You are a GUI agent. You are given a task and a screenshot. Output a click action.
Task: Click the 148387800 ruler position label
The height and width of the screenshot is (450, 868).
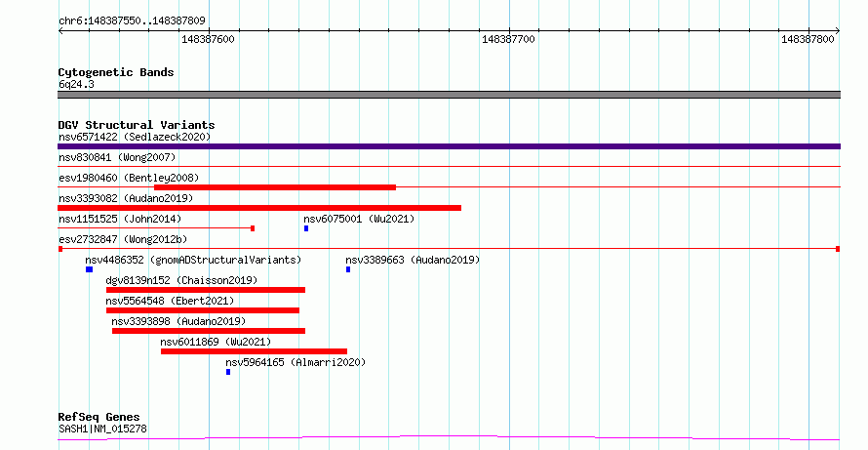808,39
